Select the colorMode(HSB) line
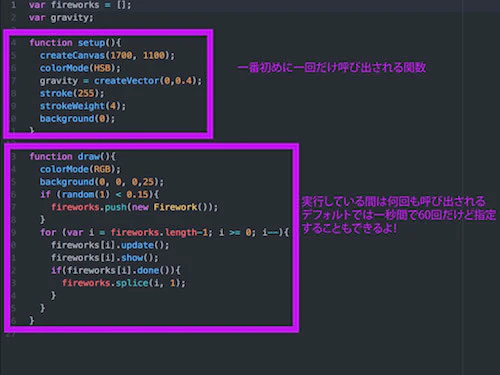Screen dimensions: 500x375 click(x=80, y=68)
